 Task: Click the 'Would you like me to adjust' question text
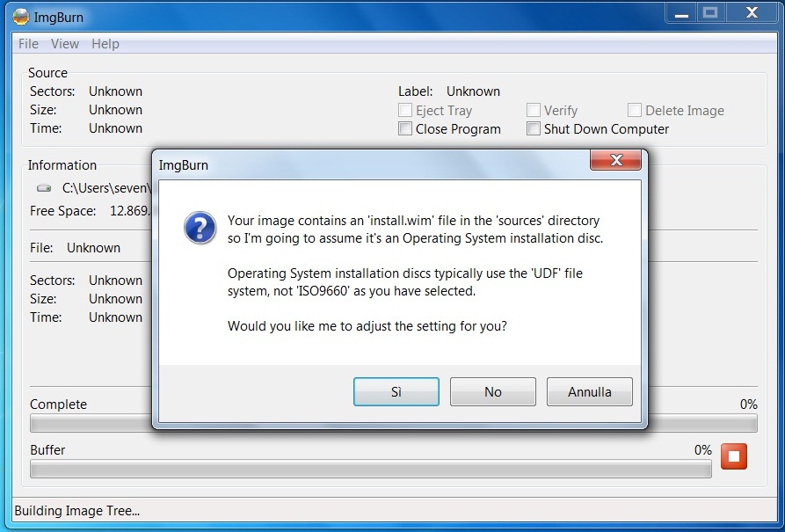click(x=367, y=326)
